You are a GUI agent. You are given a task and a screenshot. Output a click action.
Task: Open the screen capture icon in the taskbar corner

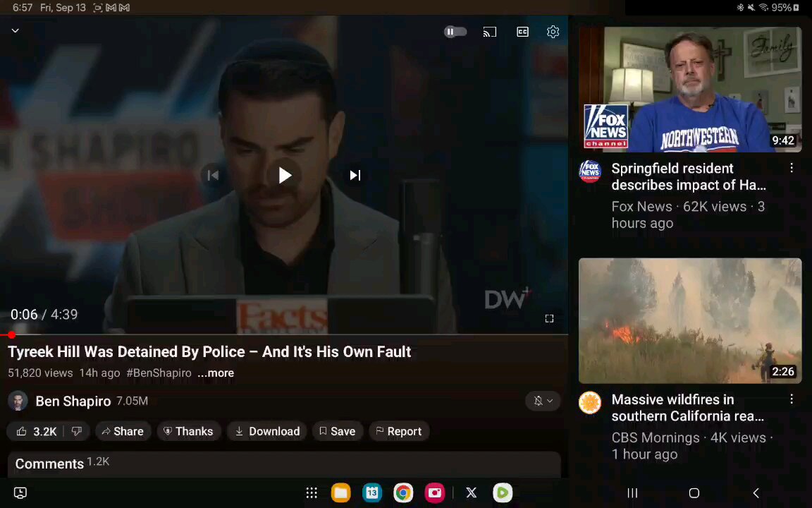[20, 493]
